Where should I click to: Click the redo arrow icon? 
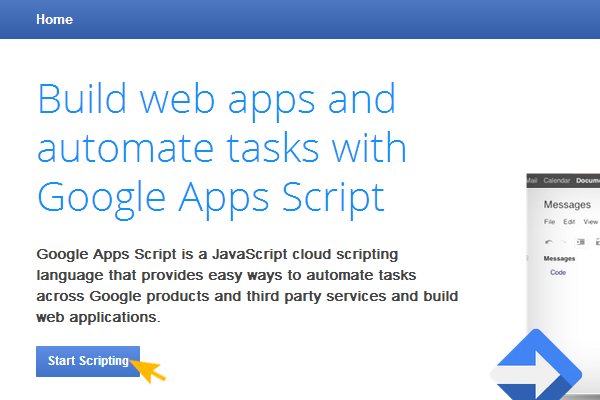pos(563,241)
